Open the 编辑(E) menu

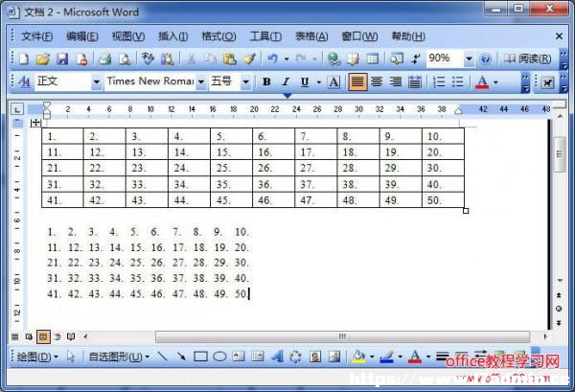coord(82,36)
